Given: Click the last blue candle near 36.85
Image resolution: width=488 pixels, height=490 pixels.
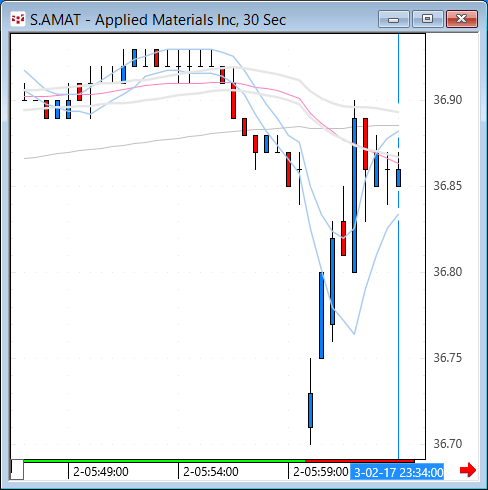Looking at the screenshot, I should (x=398, y=178).
